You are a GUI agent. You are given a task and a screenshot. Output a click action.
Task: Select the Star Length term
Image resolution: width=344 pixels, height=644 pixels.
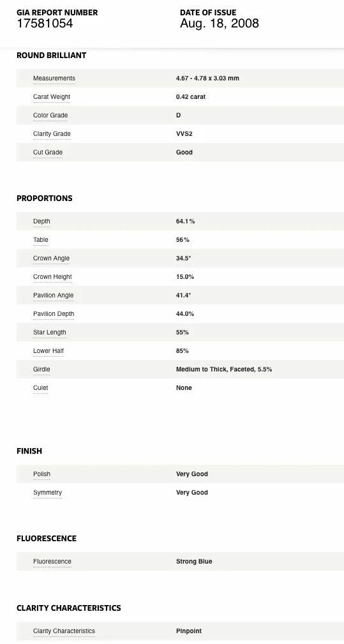[x=50, y=333]
